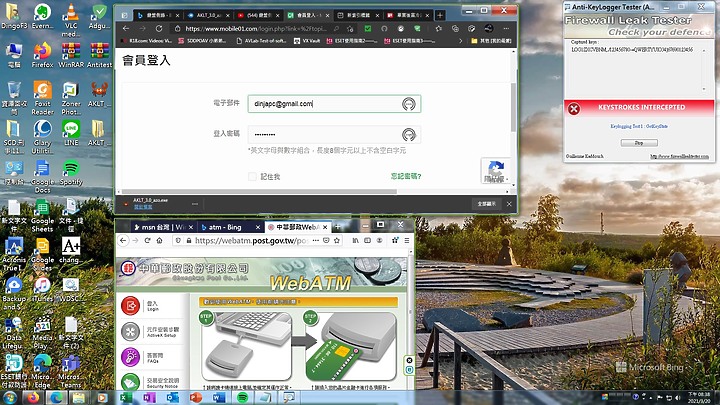Click the Edge back arrow in Mobile01 window
The width and height of the screenshot is (720, 405).
[126, 28]
